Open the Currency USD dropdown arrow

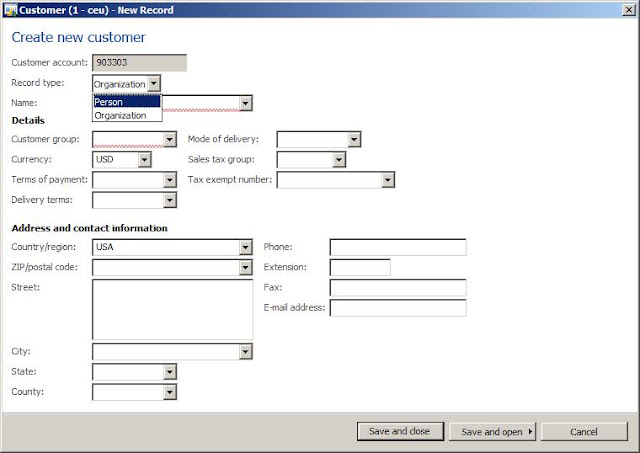(144, 160)
